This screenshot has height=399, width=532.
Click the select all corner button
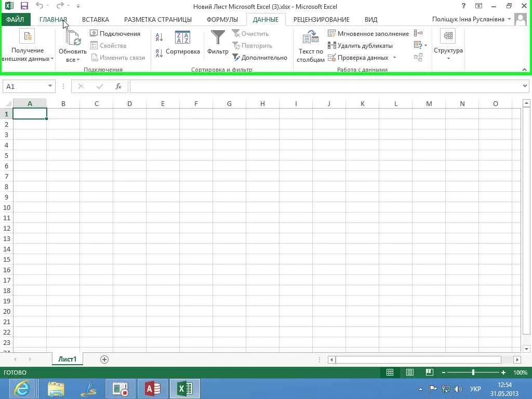coord(6,104)
